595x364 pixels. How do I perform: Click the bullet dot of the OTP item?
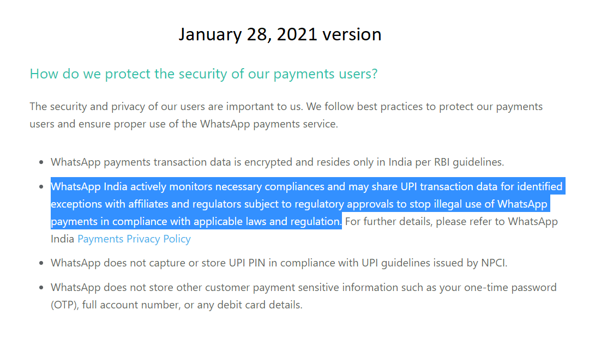(41, 288)
